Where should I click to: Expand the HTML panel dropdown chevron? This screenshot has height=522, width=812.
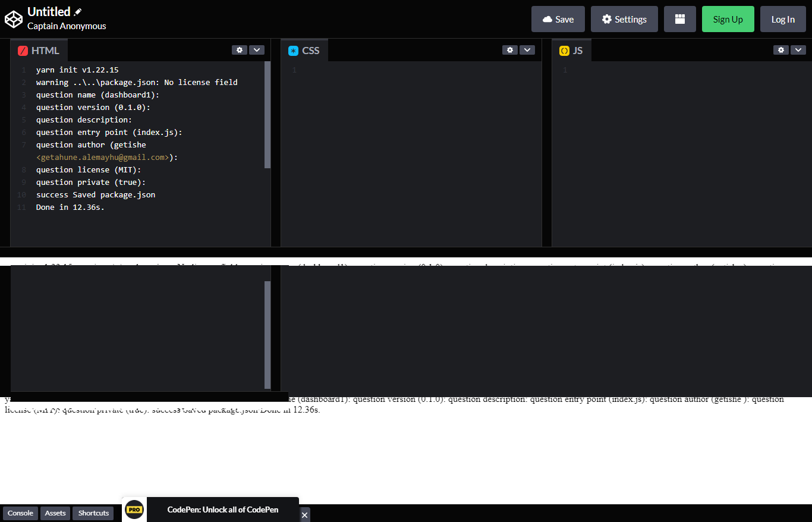pyautogui.click(x=257, y=50)
